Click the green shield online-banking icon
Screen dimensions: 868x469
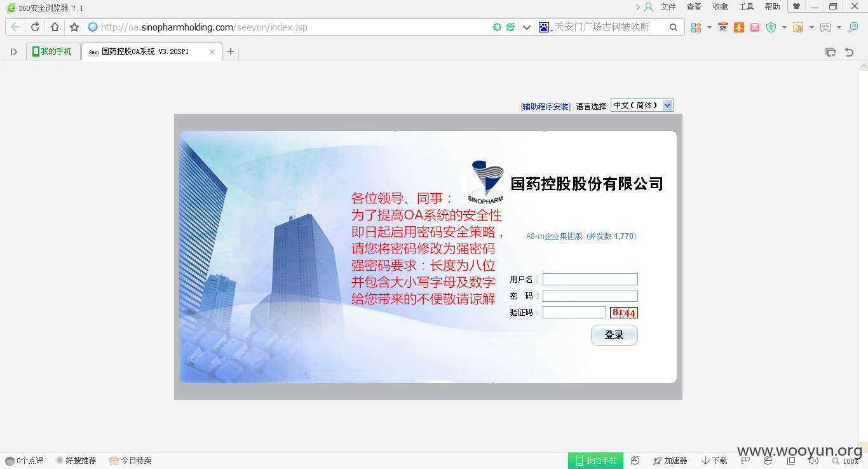pyautogui.click(x=771, y=27)
